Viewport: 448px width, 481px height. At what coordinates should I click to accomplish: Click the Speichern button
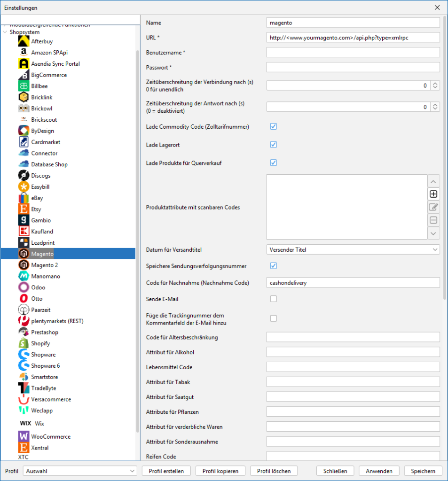pyautogui.click(x=423, y=471)
